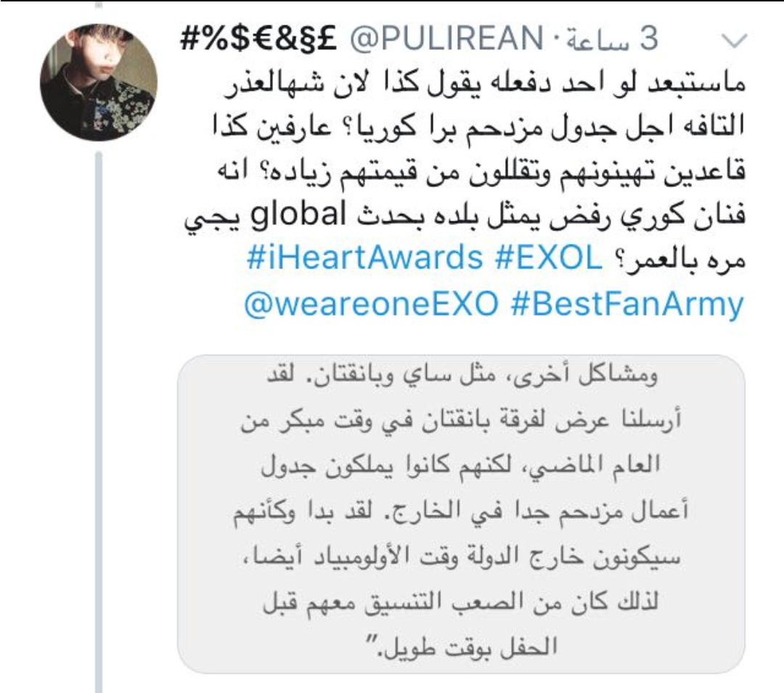Click the image's first line 'ومشاكل أخرى'
Screen dimensions: 784x693
[461, 376]
